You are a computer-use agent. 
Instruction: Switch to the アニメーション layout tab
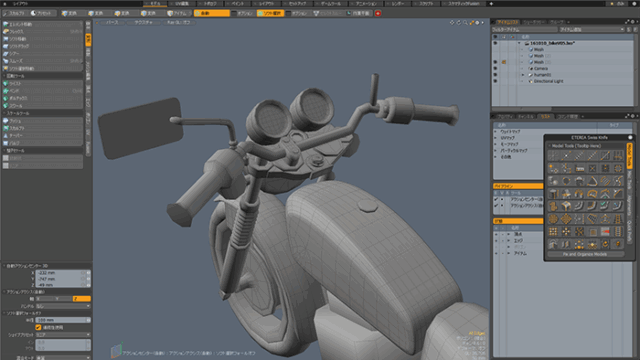point(366,4)
